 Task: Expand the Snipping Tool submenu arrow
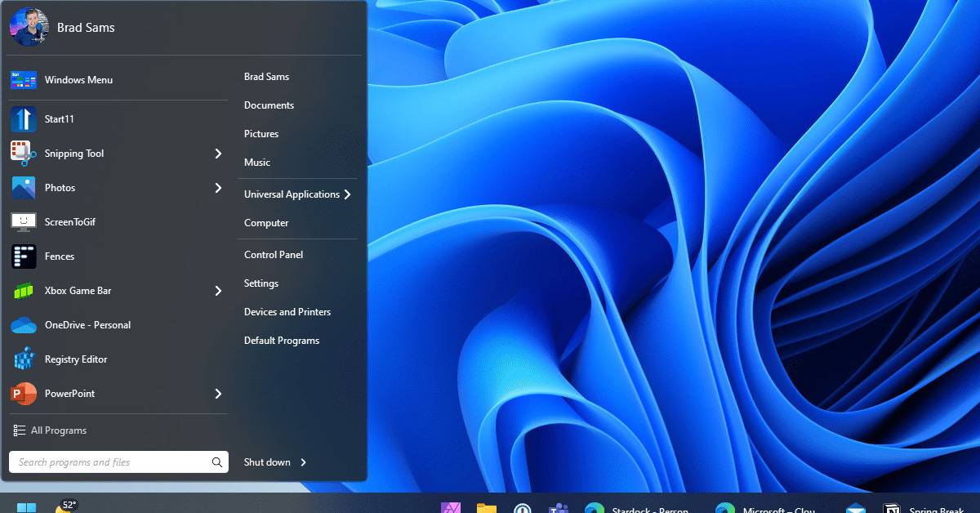[x=218, y=154]
